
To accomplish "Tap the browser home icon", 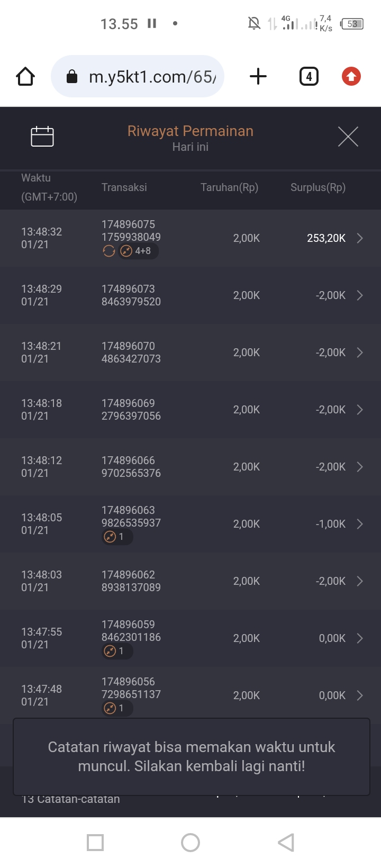I will 25,77.
